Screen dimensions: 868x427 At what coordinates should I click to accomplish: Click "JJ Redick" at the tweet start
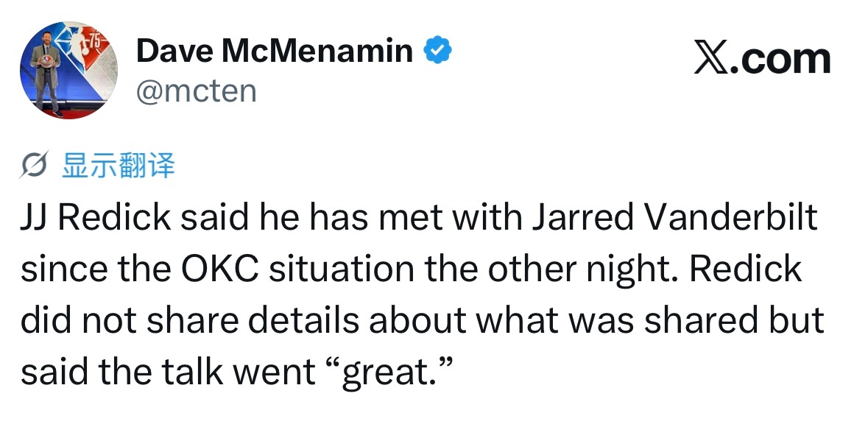coord(95,219)
